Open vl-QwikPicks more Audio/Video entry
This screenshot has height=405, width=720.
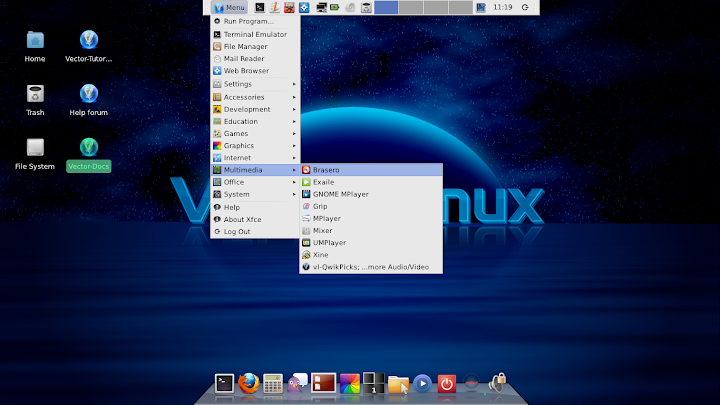(x=371, y=267)
